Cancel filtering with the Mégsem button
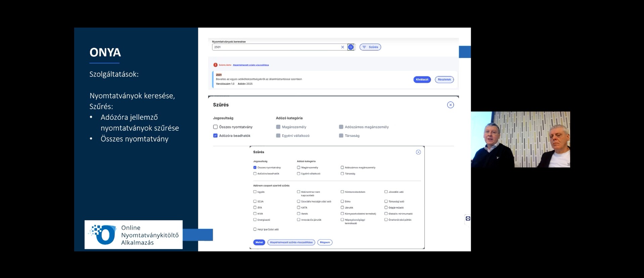Screen dimensions: 644x278 [325, 242]
